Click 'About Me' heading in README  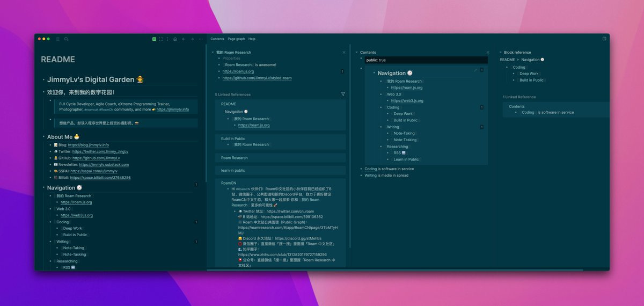pos(63,137)
